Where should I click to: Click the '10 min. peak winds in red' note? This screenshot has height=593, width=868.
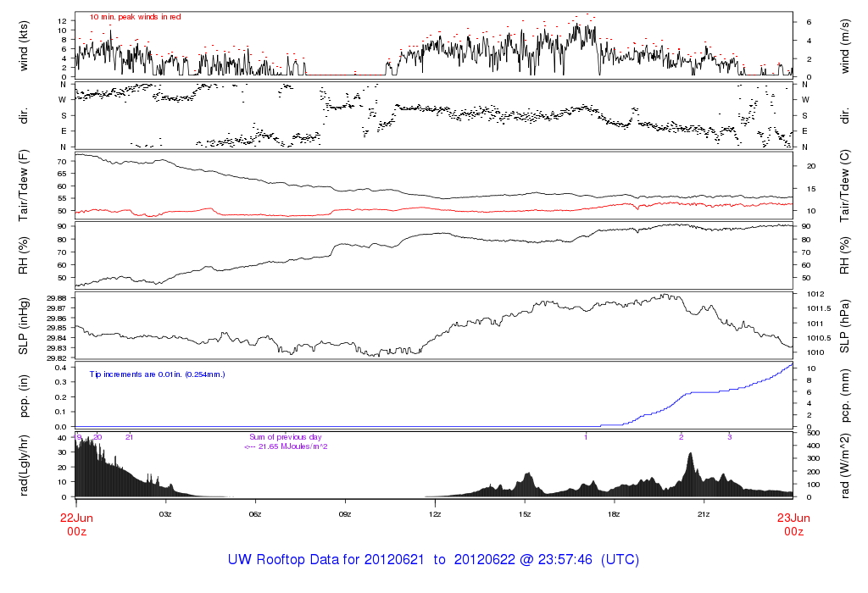135,17
